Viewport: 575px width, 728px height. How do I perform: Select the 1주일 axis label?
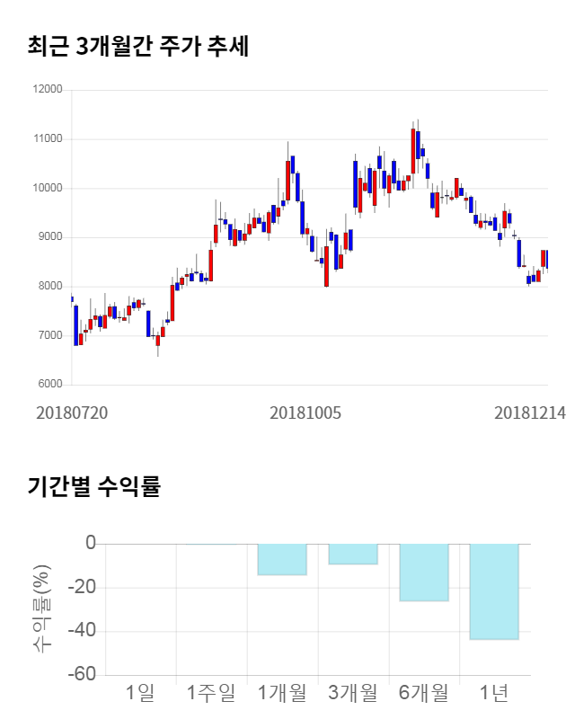pyautogui.click(x=211, y=692)
